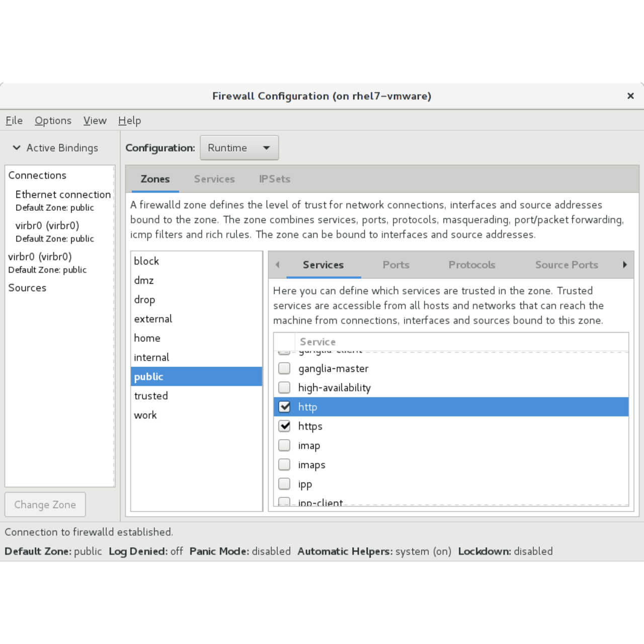Enable the imap service

(284, 445)
